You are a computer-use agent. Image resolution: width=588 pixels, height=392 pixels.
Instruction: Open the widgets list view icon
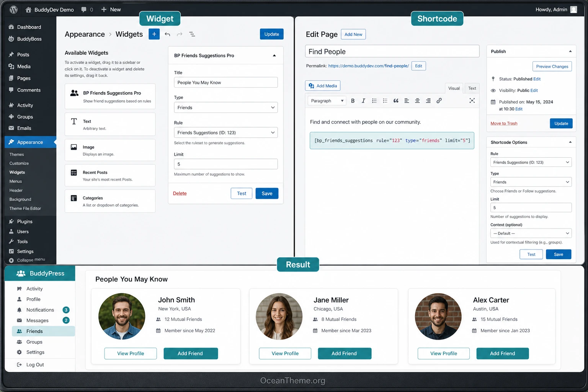[x=192, y=34]
